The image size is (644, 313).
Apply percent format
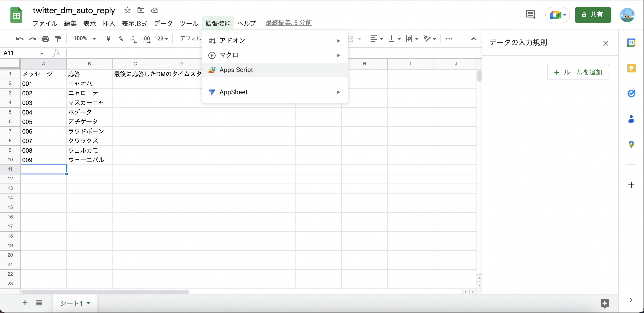[x=121, y=39]
